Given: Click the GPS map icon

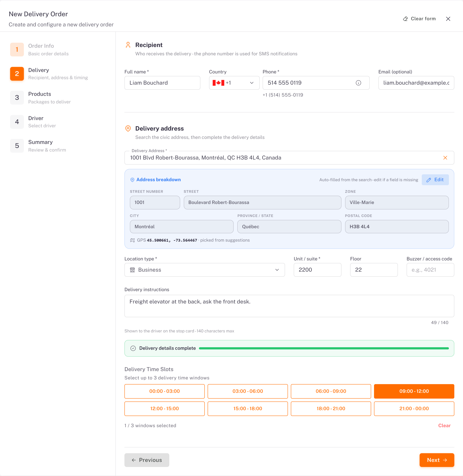Looking at the screenshot, I should (132, 240).
